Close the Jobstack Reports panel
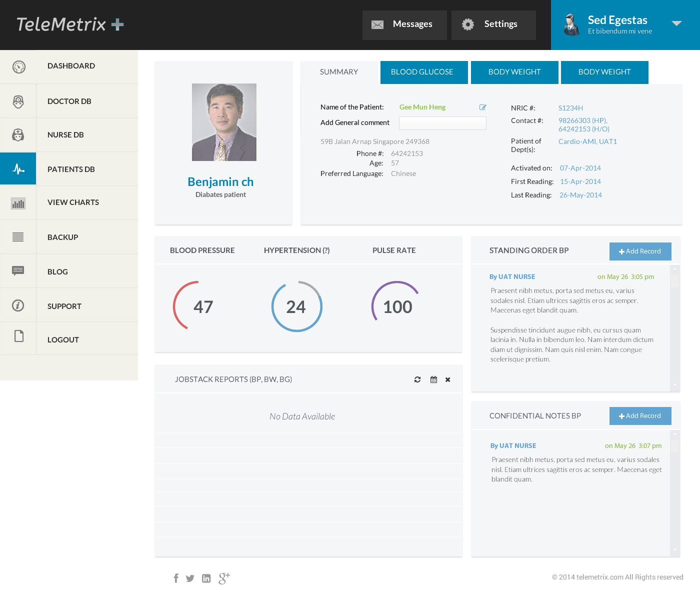Image resolution: width=700 pixels, height=596 pixels. (x=448, y=379)
